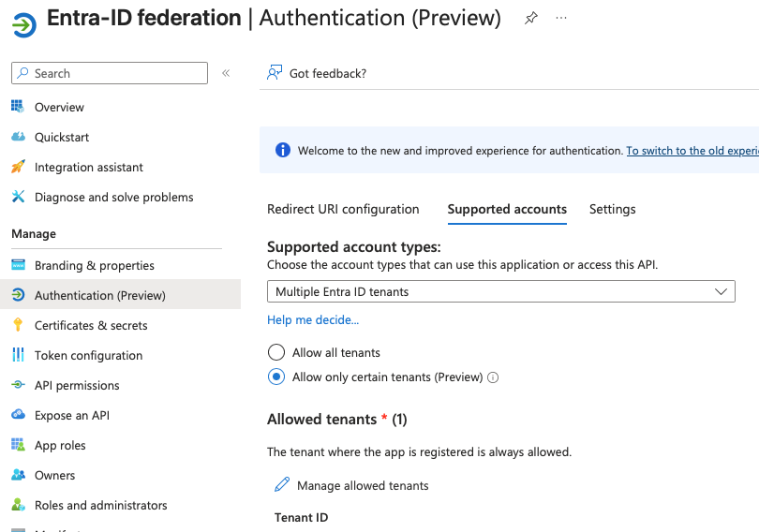Viewport: 759px width, 532px height.
Task: Click the Allowed tenants (1) heading
Action: click(337, 419)
